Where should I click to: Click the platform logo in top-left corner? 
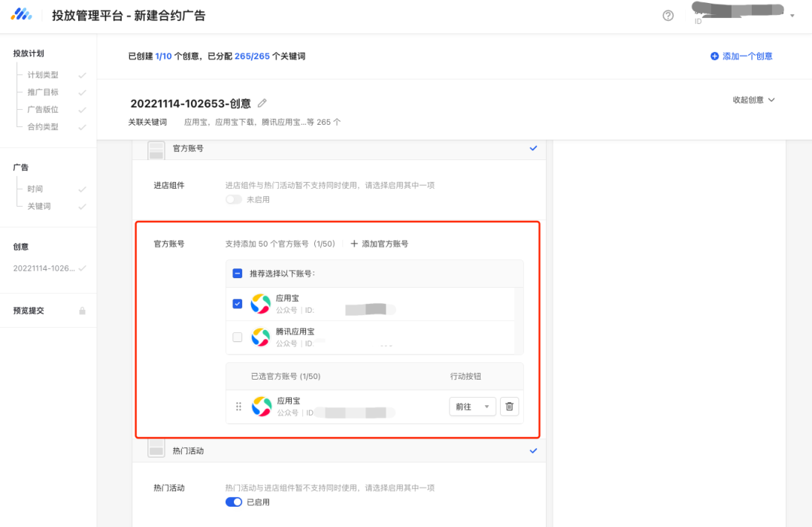pos(21,14)
